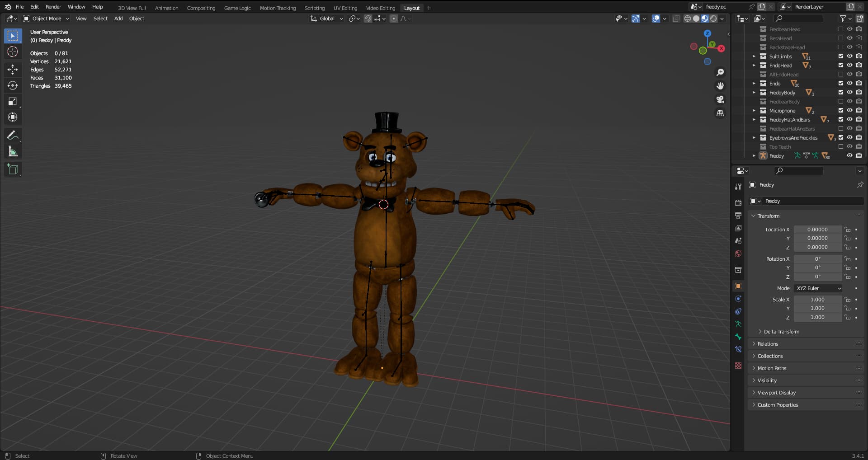The height and width of the screenshot is (460, 868).
Task: Open the viewport Object menu
Action: coord(137,19)
